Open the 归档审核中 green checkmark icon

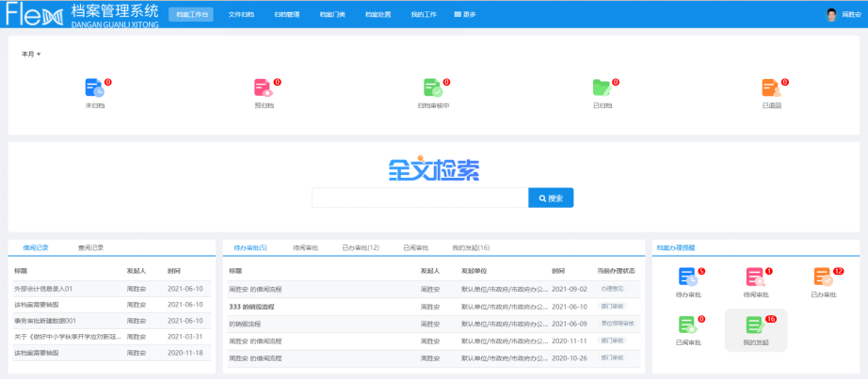pos(433,88)
